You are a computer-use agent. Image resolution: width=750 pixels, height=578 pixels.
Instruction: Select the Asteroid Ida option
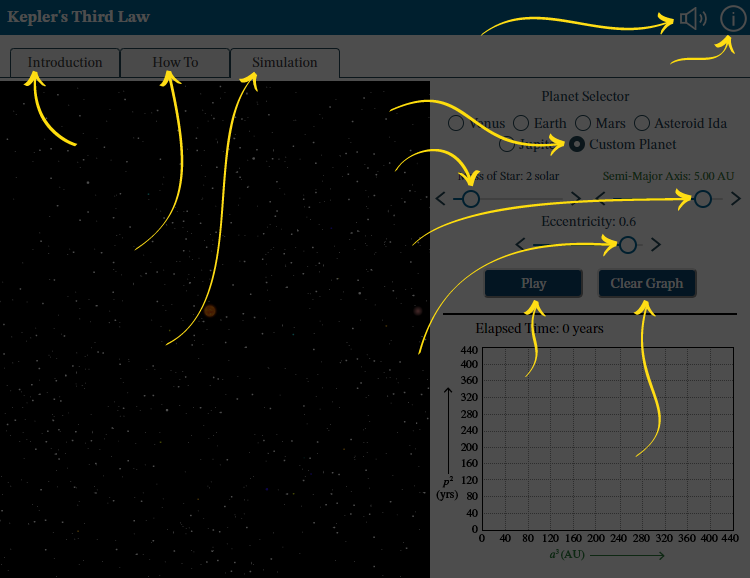coord(642,123)
